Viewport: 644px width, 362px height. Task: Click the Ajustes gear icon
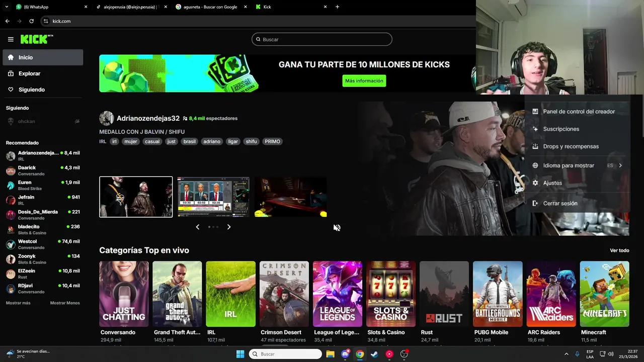pyautogui.click(x=535, y=183)
